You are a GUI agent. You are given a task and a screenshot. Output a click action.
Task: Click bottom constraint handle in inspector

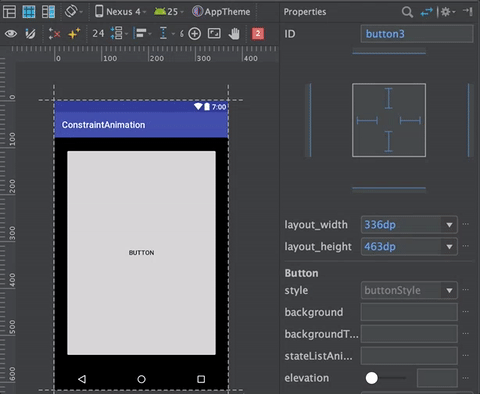[389, 141]
